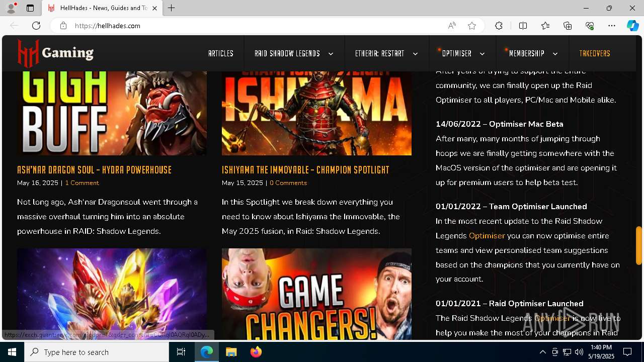Open 0 Comments link
This screenshot has height=362, width=644.
click(288, 183)
